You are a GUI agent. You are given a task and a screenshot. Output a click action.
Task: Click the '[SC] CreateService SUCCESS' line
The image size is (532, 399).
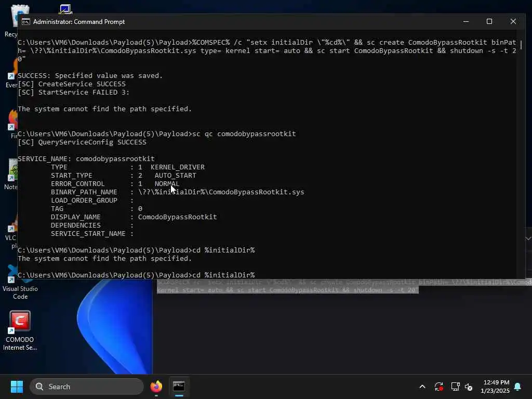[x=72, y=84]
